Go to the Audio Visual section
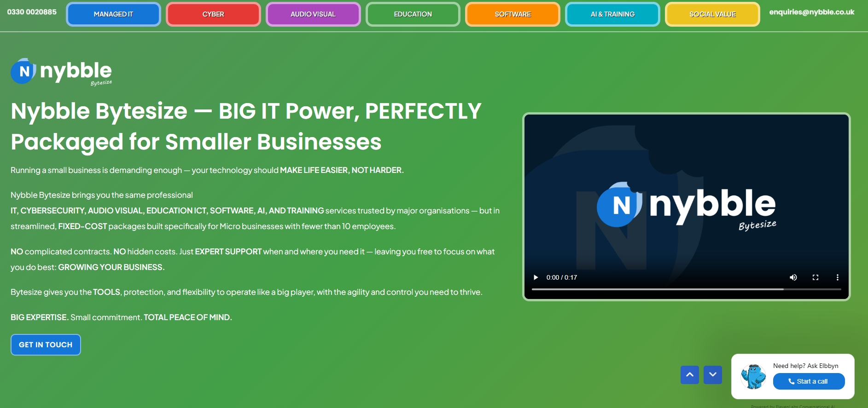 pyautogui.click(x=313, y=14)
